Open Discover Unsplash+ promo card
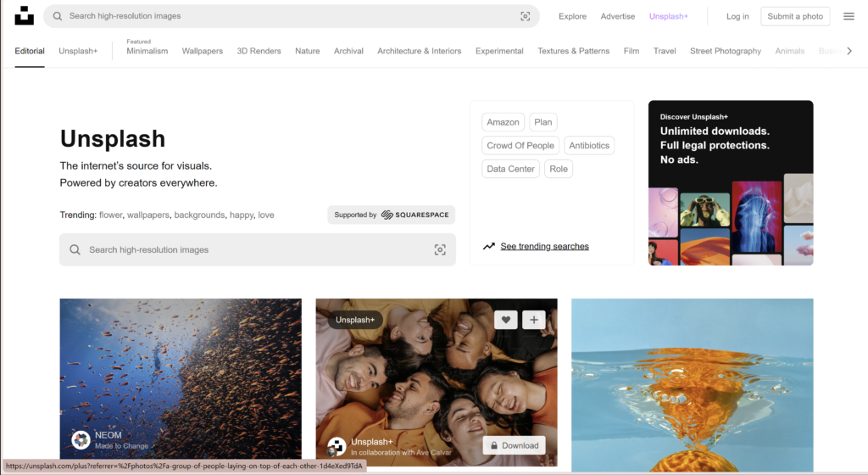This screenshot has height=475, width=868. point(731,182)
